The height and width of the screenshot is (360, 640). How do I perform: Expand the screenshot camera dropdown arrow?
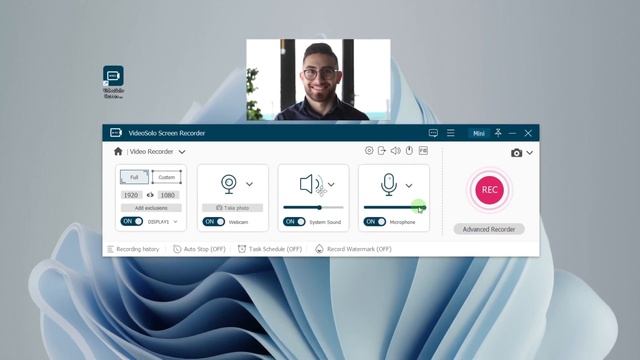(x=529, y=153)
